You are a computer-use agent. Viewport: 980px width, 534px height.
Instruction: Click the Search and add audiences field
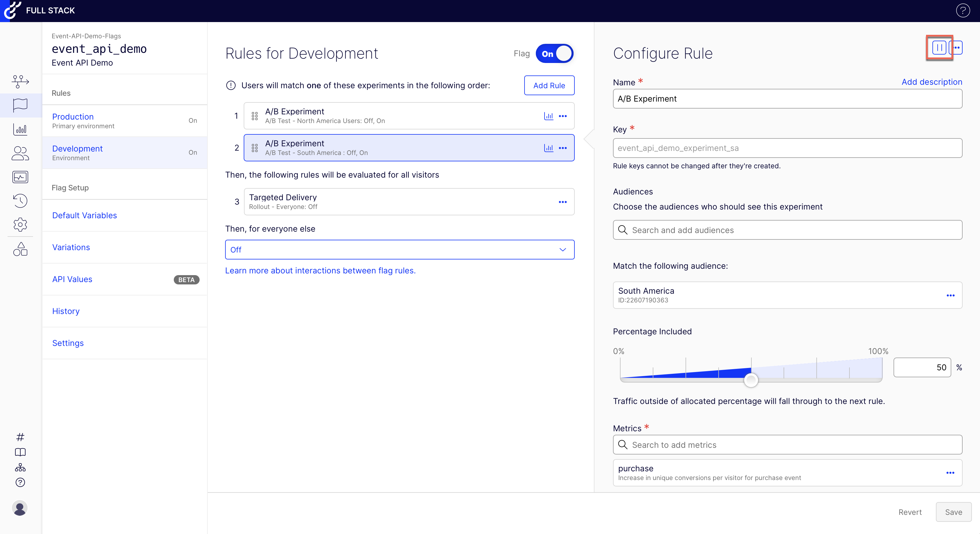[787, 230]
